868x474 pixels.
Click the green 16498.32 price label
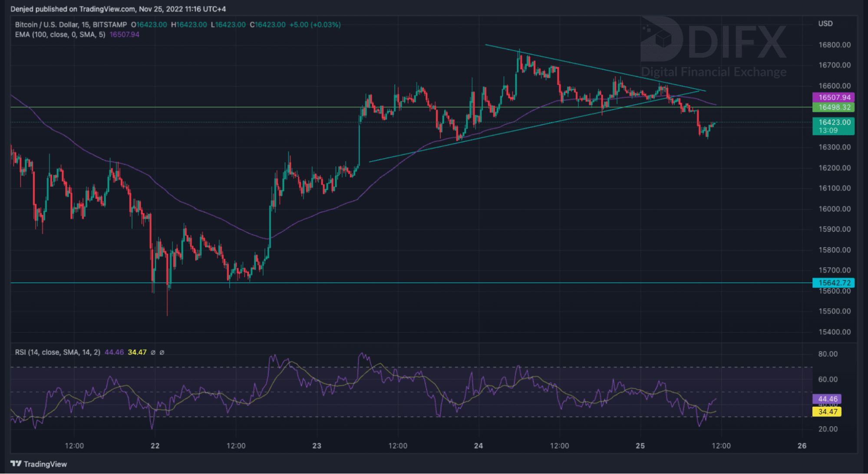(833, 107)
